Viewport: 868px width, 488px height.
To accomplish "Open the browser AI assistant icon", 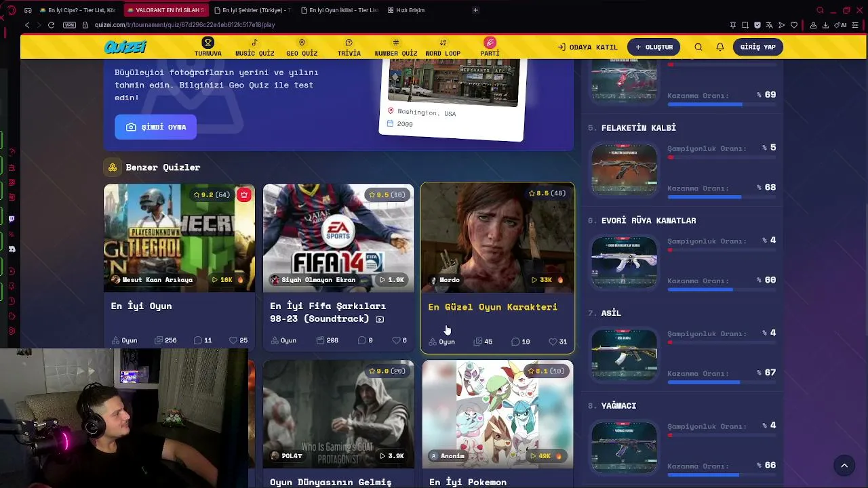I will [840, 25].
